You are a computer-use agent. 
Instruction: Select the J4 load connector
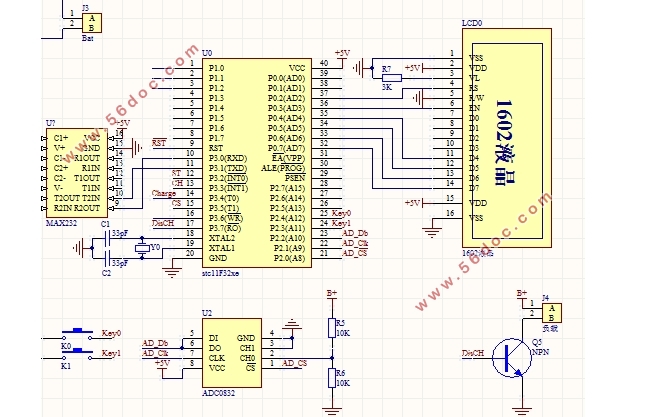coord(552,313)
